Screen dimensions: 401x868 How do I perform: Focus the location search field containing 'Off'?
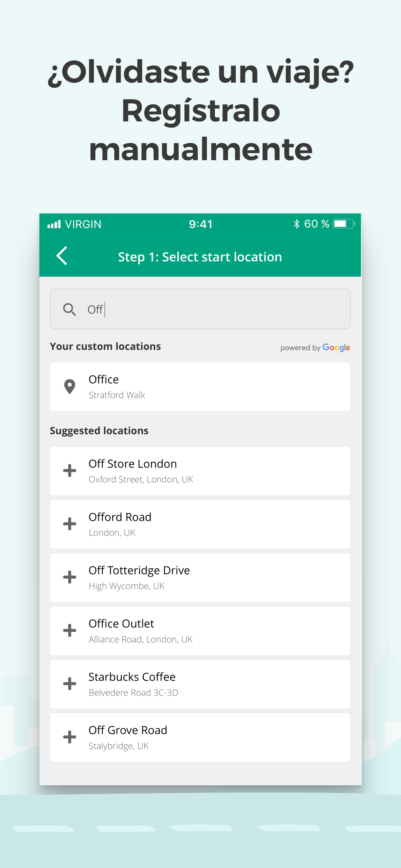[x=200, y=309]
